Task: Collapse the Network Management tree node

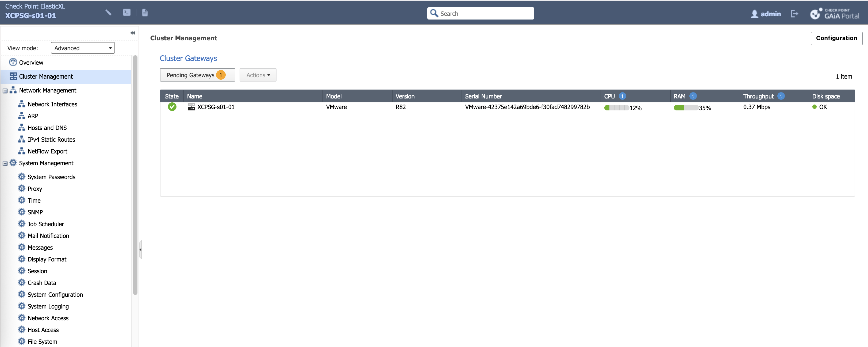Action: pos(5,91)
